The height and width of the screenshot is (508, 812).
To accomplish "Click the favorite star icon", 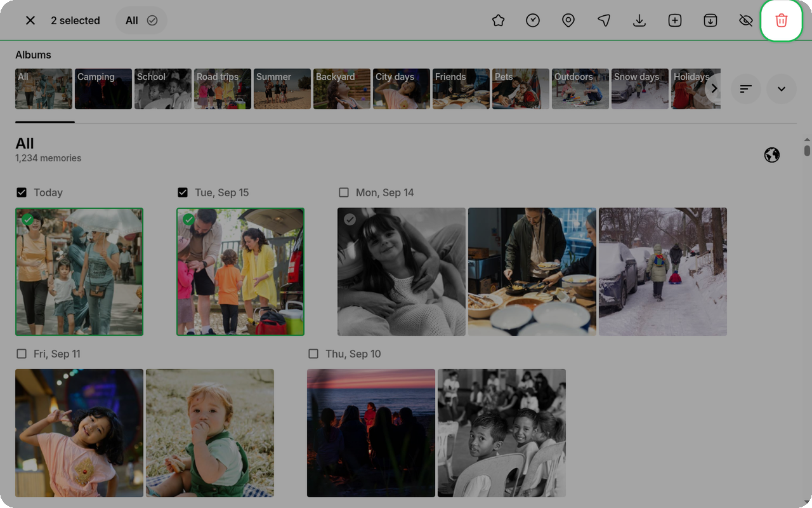I will (x=499, y=20).
